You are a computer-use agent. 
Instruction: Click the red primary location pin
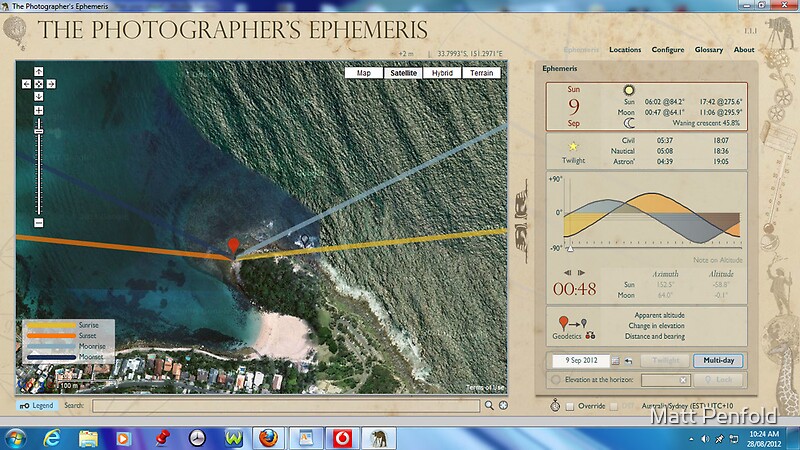(x=233, y=246)
